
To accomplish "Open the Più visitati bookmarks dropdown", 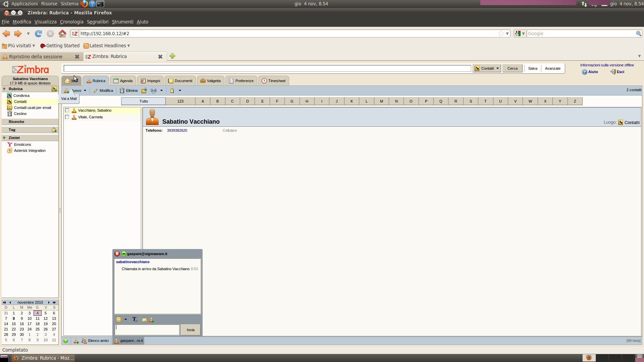I will click(x=19, y=46).
